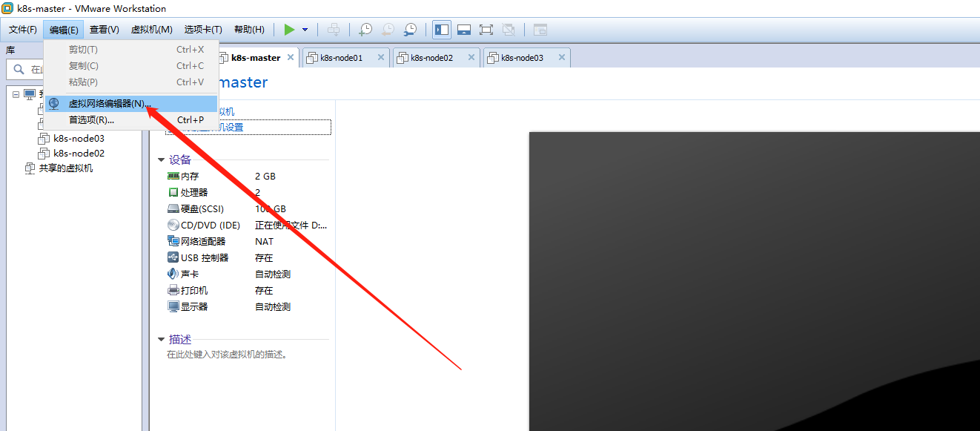Click the My Computer monitor icon
This screenshot has height=431, width=980.
point(30,94)
